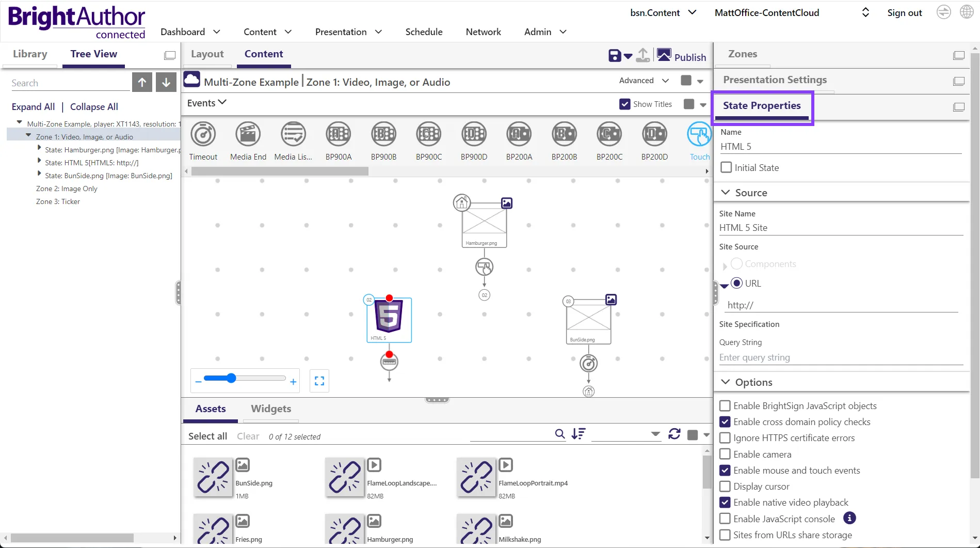Viewport: 980px width, 548px height.
Task: Click the timeout event below BunSide.png
Action: [x=589, y=364]
